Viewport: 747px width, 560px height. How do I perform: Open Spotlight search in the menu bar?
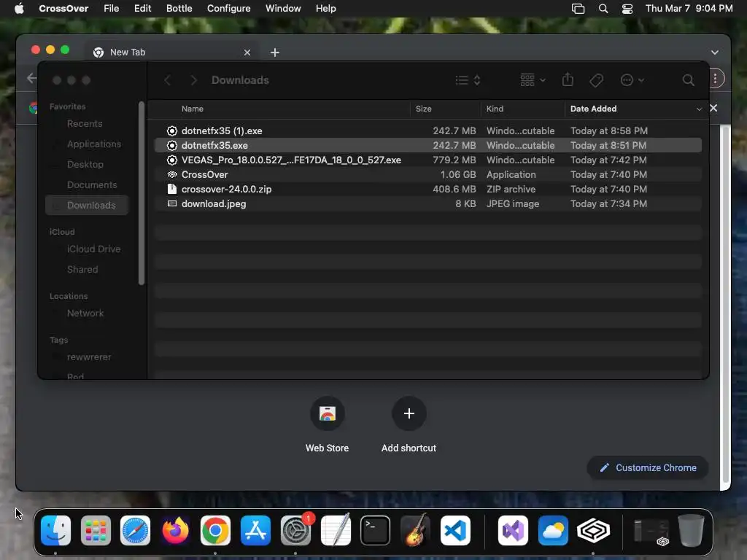pos(603,9)
